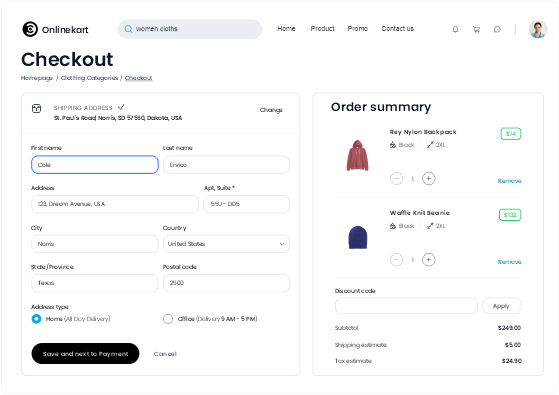Image resolution: width=559 pixels, height=395 pixels.
Task: Click the Last name field
Action: point(226,165)
